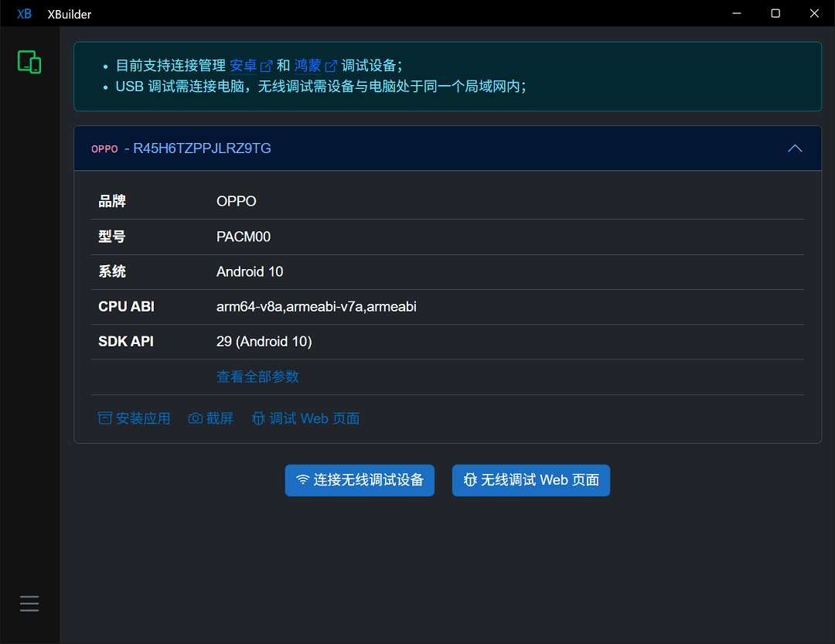
Task: Collapse the OPPO device panel chevron
Action: point(795,148)
